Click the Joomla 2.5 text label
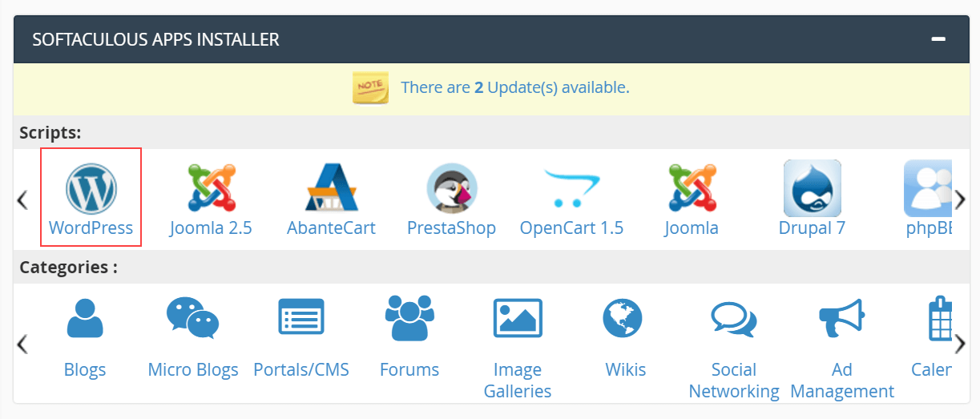 [211, 228]
